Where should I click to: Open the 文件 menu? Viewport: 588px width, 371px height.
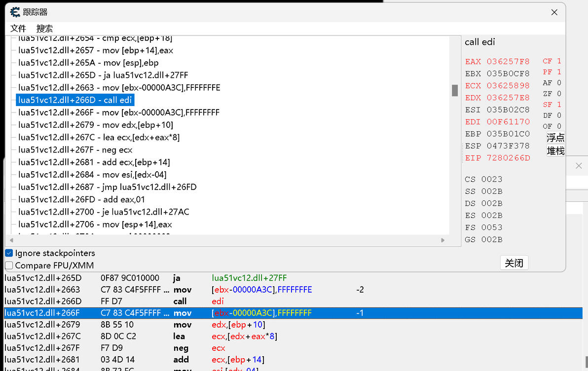tap(18, 29)
